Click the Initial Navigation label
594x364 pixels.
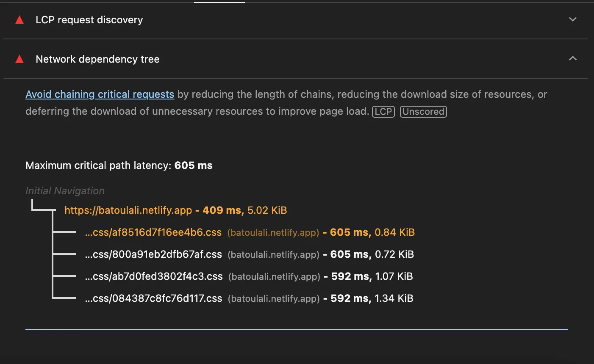(65, 191)
